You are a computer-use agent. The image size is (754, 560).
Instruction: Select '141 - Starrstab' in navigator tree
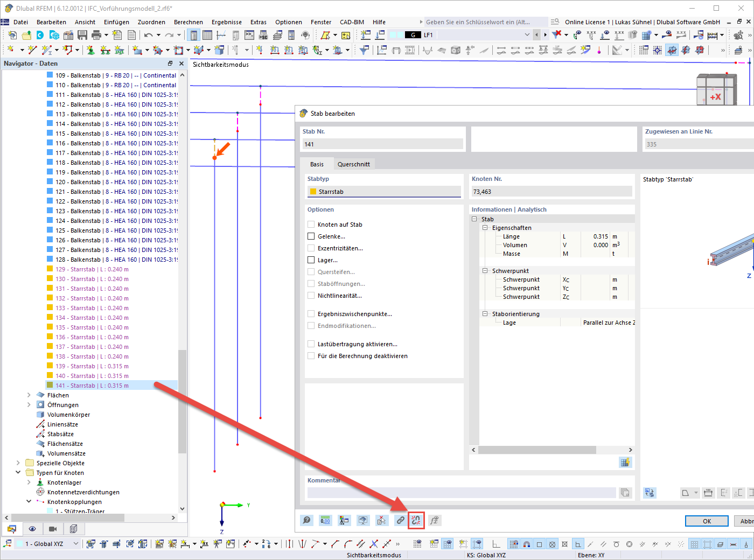click(x=92, y=386)
